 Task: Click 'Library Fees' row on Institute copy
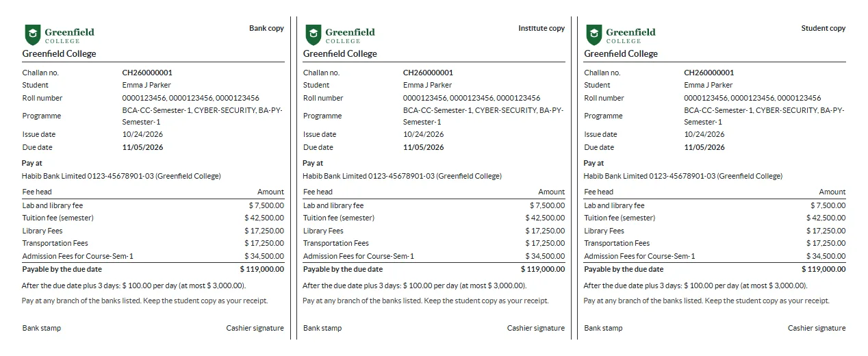point(434,231)
